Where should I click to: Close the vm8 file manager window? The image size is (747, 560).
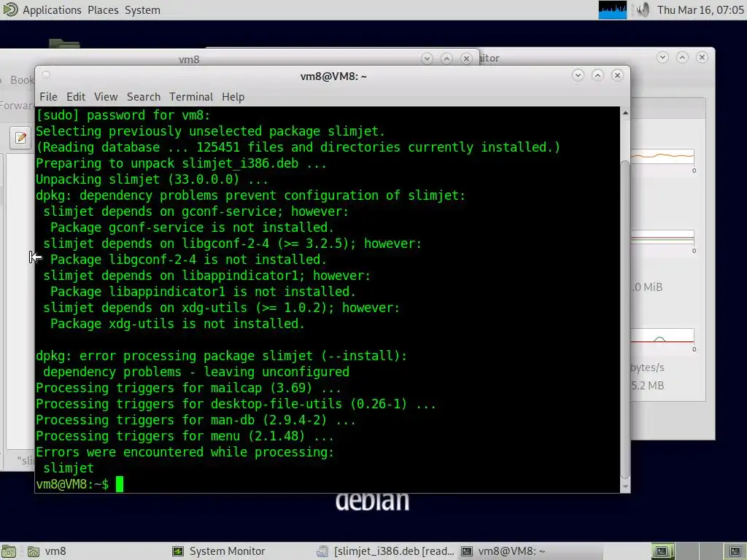(466, 58)
